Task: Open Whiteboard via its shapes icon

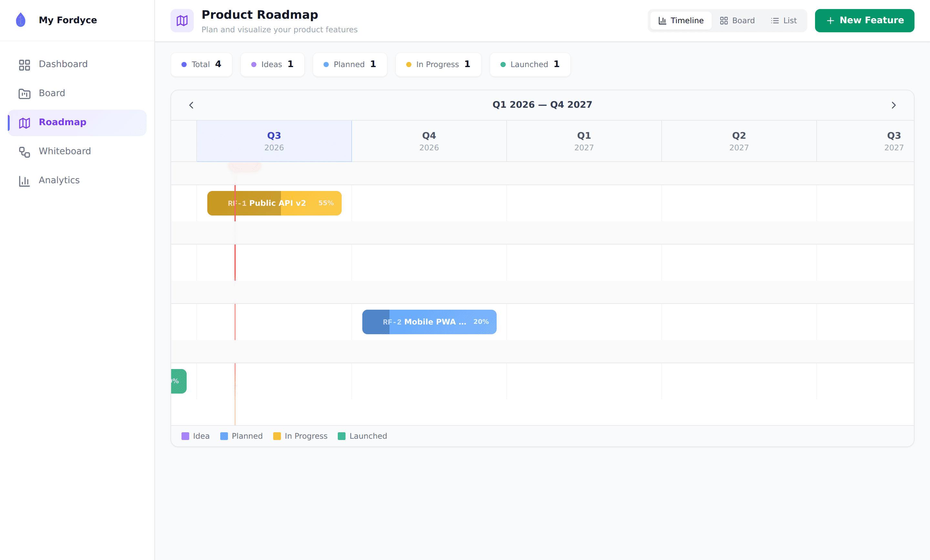Action: point(25,152)
